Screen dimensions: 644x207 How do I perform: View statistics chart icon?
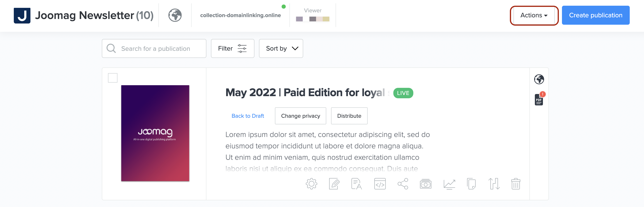click(x=449, y=184)
